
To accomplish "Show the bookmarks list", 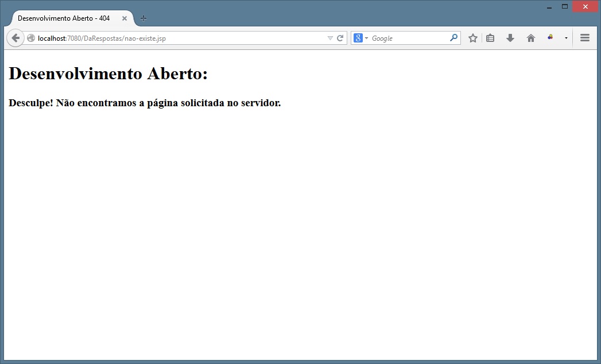I will (490, 38).
